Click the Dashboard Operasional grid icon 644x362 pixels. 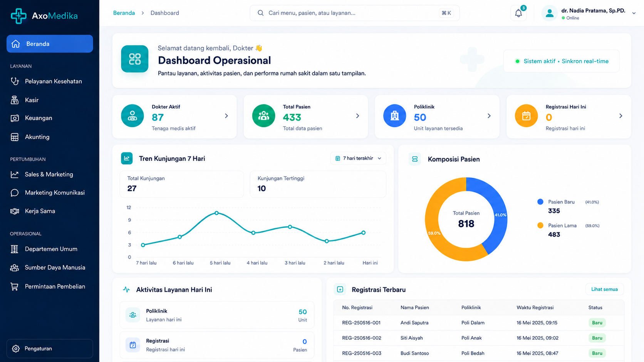[135, 59]
